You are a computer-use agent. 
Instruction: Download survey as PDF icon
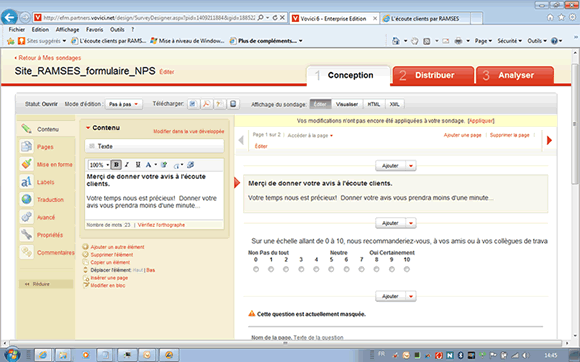coord(206,104)
